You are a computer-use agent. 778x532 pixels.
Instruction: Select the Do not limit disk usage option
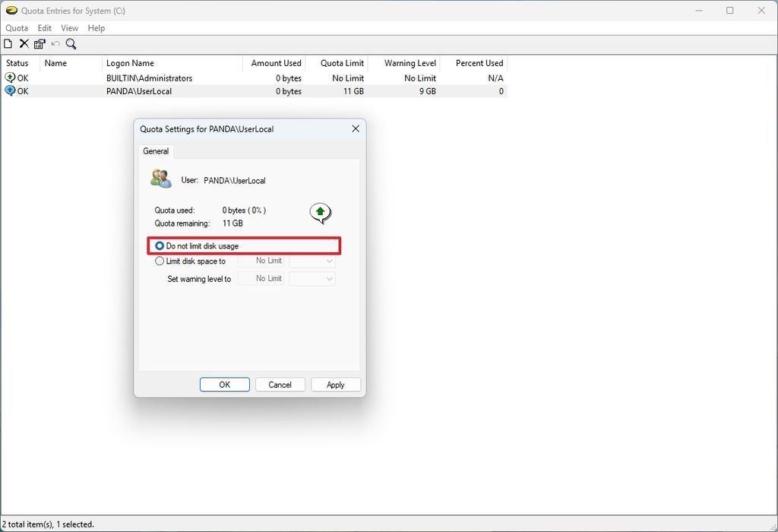[160, 245]
